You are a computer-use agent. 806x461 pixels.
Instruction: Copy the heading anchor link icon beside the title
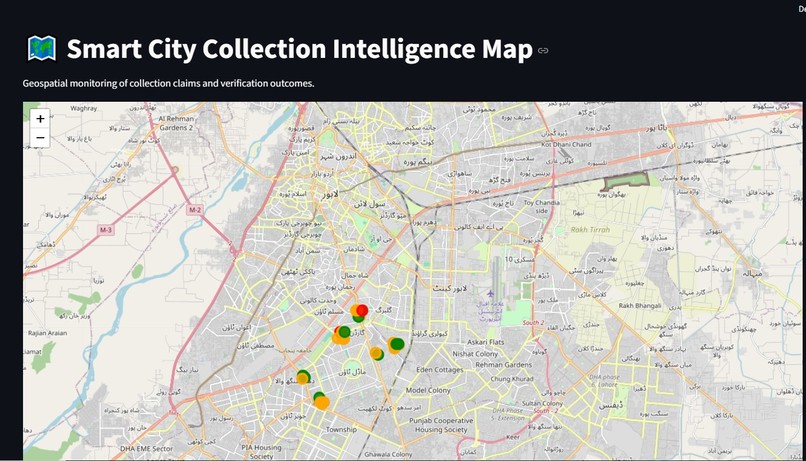543,50
